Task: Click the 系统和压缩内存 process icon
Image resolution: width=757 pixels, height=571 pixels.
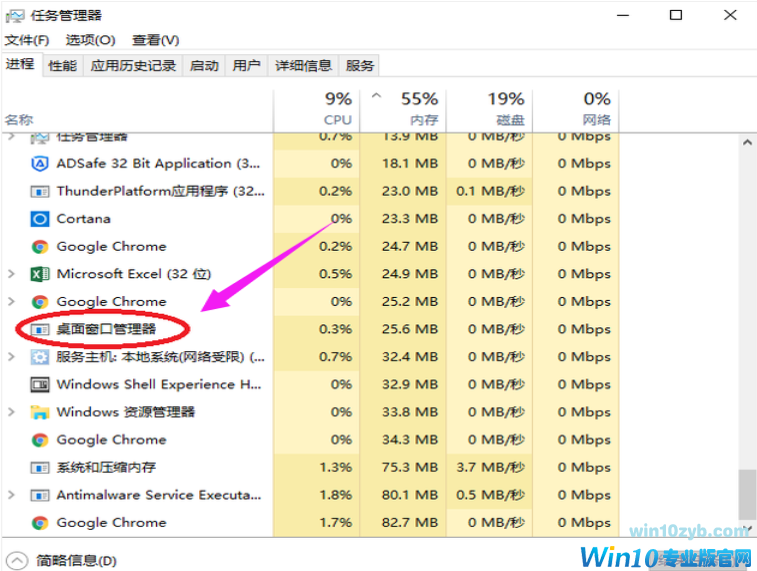Action: tap(40, 468)
